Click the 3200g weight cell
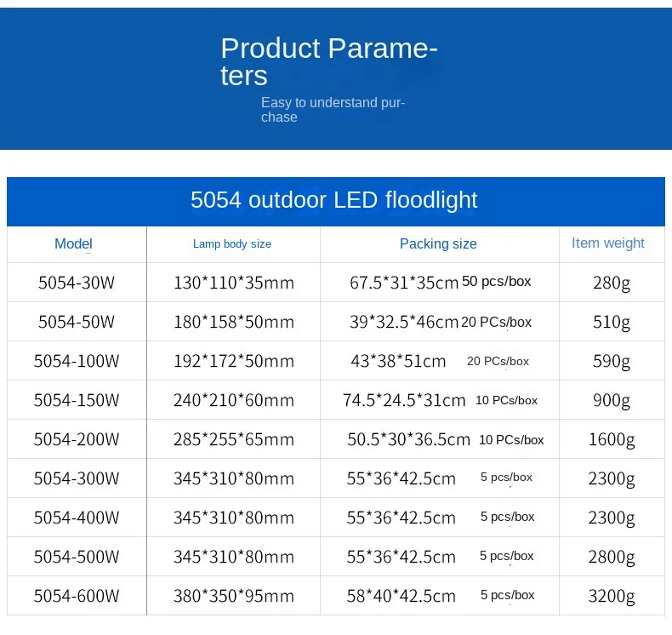 tap(612, 596)
